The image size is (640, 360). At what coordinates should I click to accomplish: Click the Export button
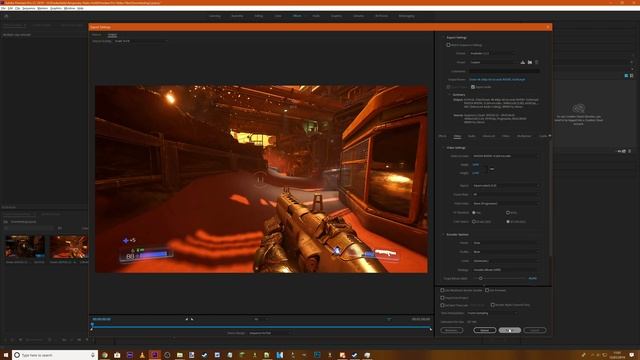click(509, 330)
